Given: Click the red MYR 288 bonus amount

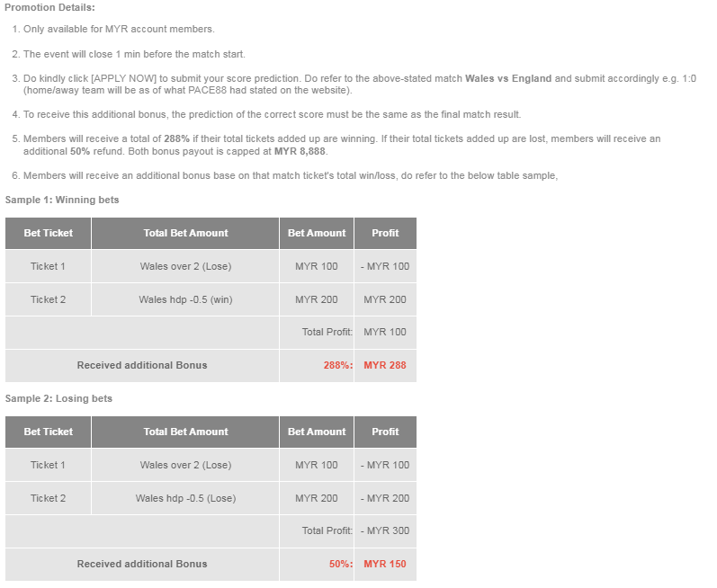Looking at the screenshot, I should [x=385, y=366].
